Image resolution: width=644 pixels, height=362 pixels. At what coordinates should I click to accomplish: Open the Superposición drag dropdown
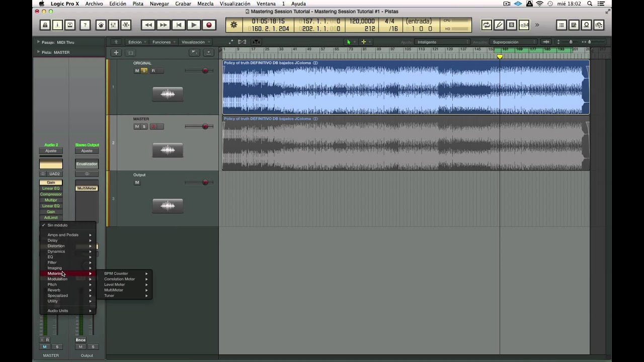pos(514,42)
